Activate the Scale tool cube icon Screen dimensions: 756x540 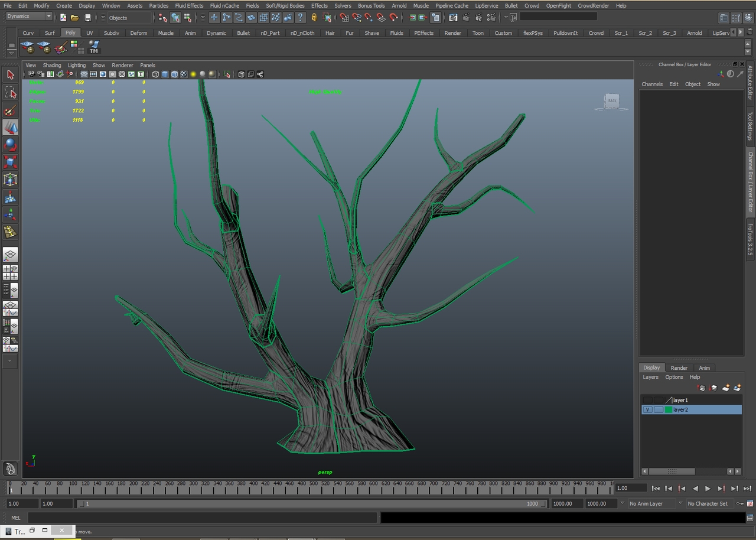(x=10, y=162)
